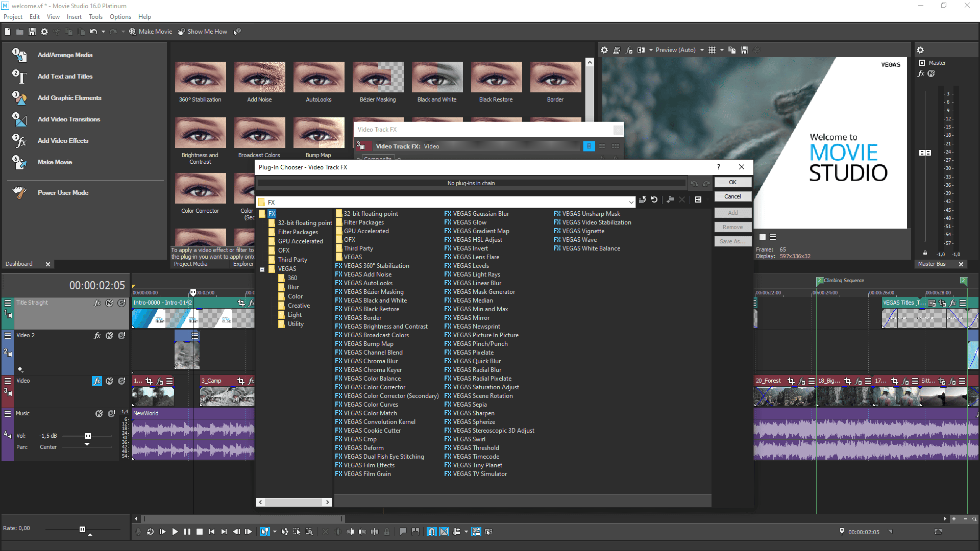980x551 pixels.
Task: Click the Selection Edit Tool icon
Action: [x=297, y=532]
